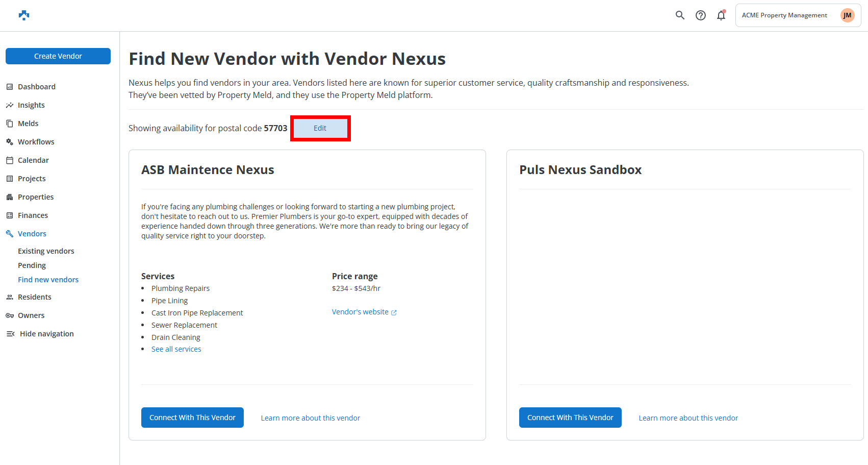Open the search magnifier icon
The image size is (868, 465).
tap(680, 15)
